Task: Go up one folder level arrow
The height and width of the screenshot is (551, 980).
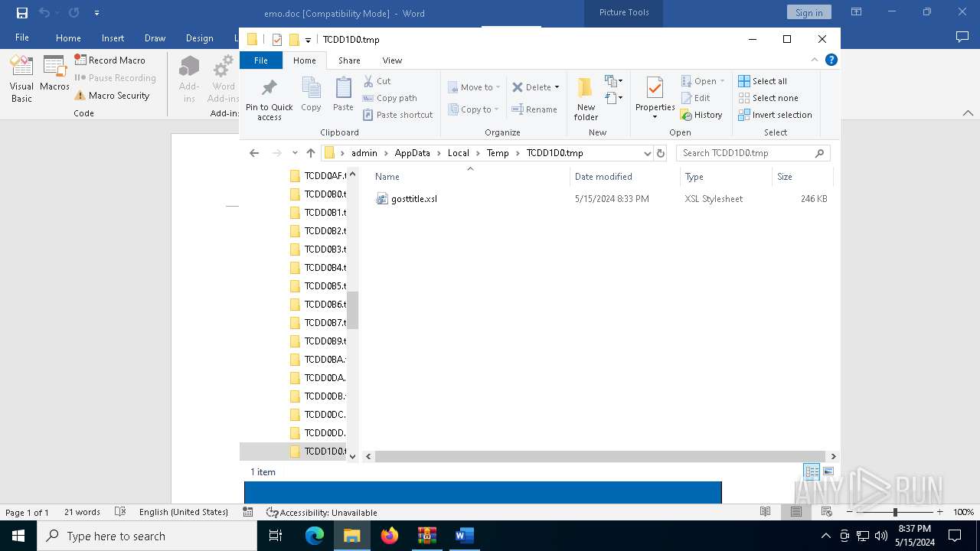Action: click(x=310, y=153)
